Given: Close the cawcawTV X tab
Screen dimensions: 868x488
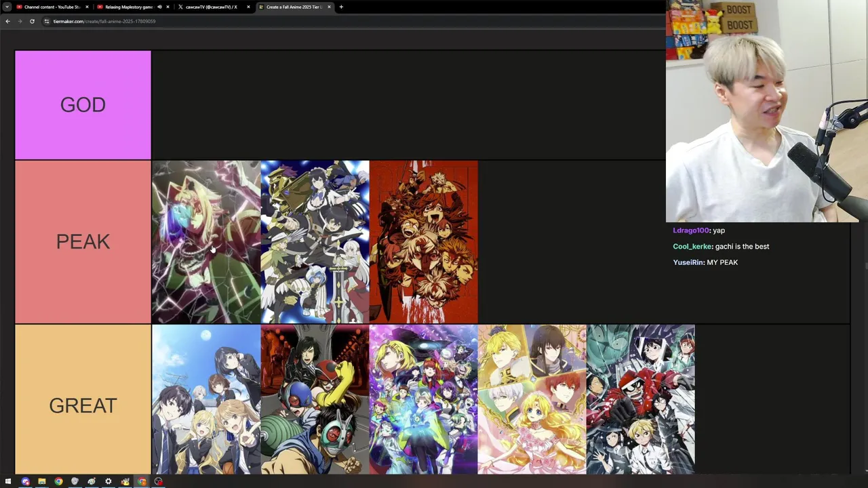Looking at the screenshot, I should [x=248, y=7].
